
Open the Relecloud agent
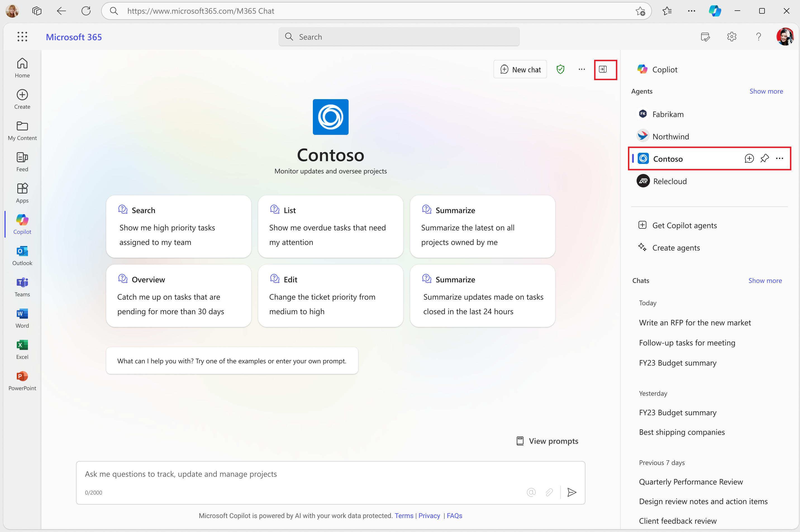[x=669, y=181]
